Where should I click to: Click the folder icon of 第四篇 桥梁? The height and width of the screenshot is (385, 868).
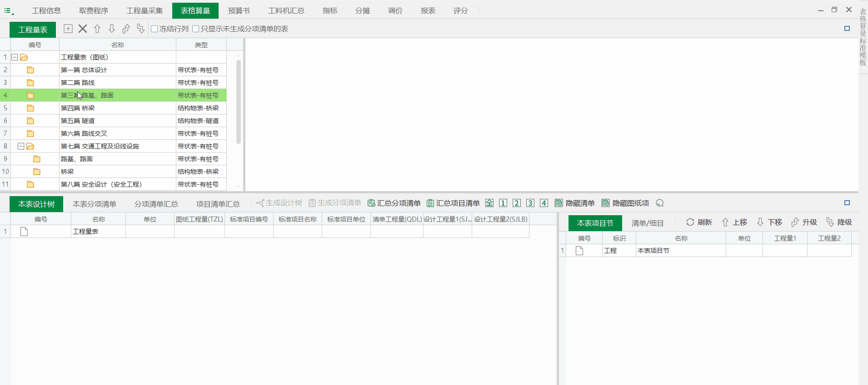click(30, 108)
